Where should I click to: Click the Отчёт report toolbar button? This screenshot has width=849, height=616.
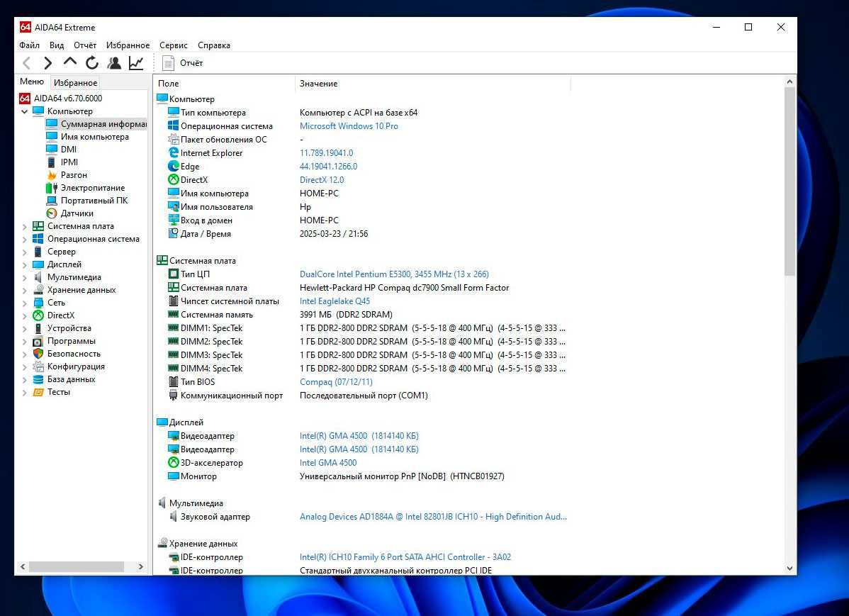click(x=182, y=63)
